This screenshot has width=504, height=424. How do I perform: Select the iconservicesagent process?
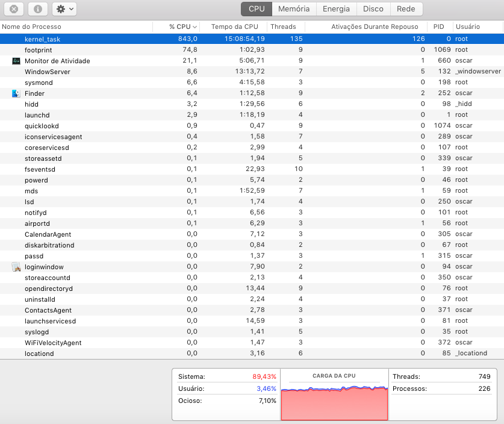(x=252, y=137)
